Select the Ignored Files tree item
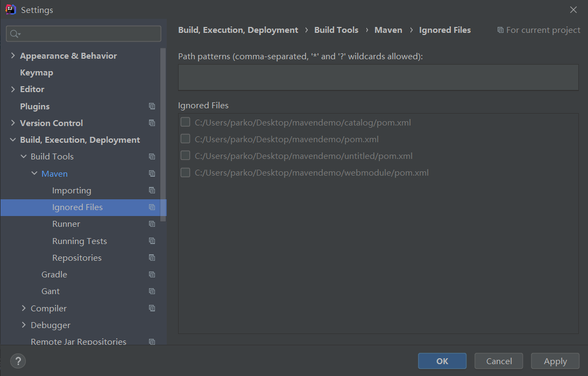 [83, 207]
